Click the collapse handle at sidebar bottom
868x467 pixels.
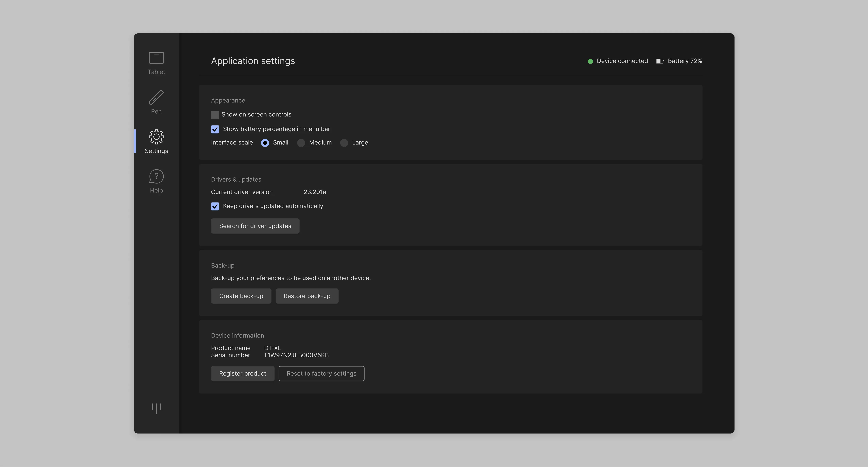click(156, 408)
